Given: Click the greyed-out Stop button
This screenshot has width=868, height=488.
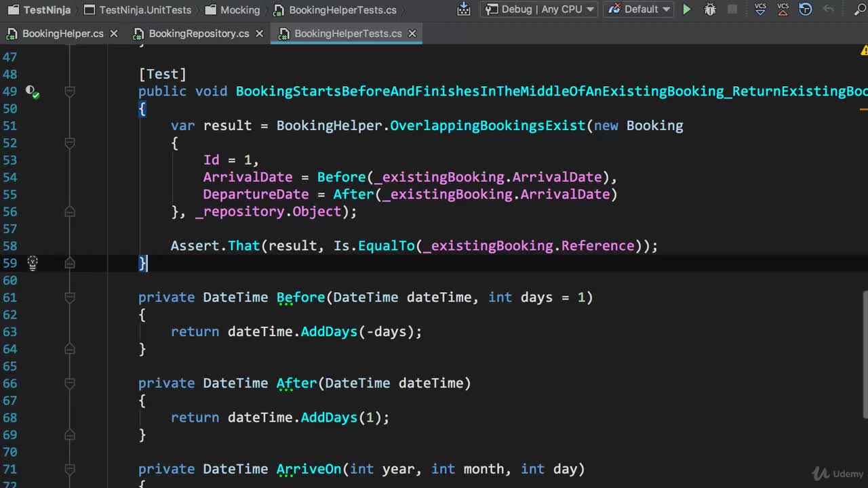Looking at the screenshot, I should coord(732,9).
